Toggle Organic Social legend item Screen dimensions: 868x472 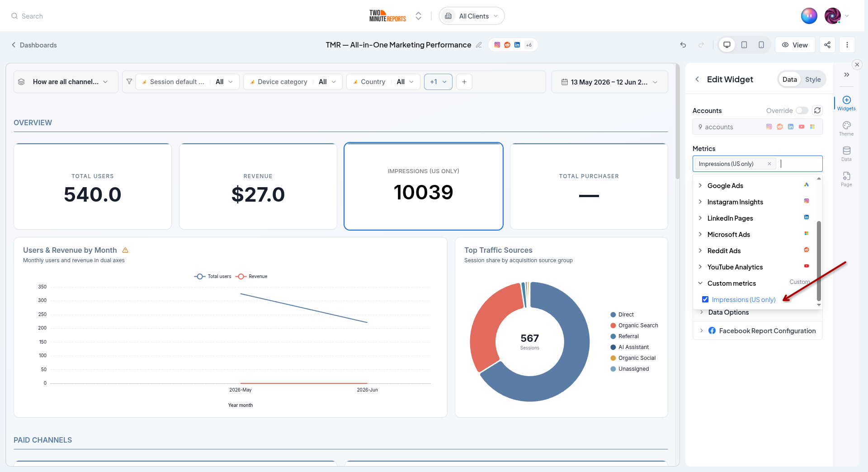pyautogui.click(x=633, y=358)
